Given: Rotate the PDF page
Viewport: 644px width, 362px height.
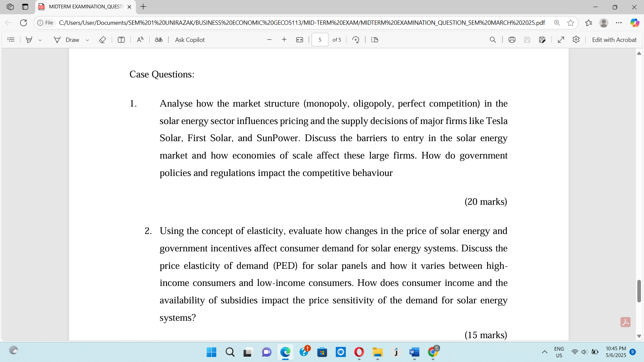Looking at the screenshot, I should [x=356, y=40].
